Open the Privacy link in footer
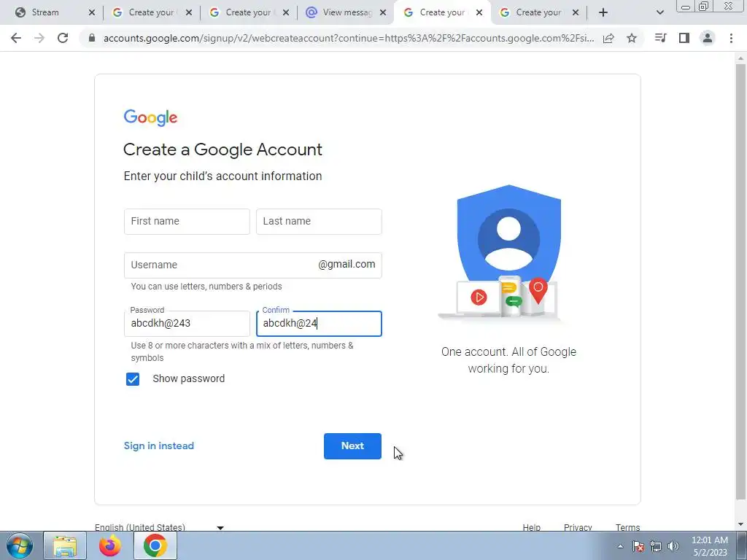This screenshot has height=560, width=747. pos(578,527)
